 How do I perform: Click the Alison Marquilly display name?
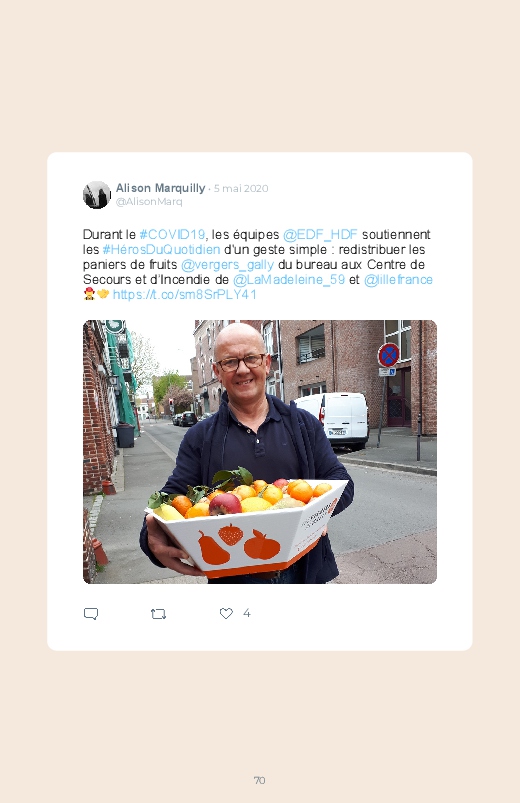point(160,188)
